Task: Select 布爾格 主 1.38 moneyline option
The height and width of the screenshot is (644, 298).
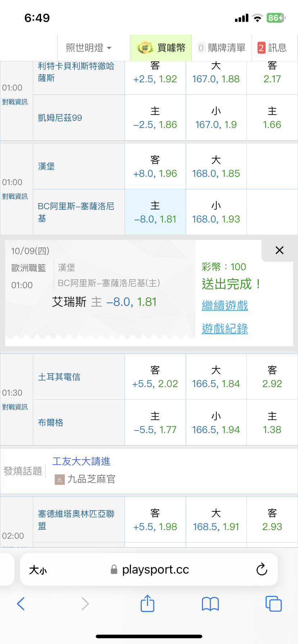Action: (272, 423)
